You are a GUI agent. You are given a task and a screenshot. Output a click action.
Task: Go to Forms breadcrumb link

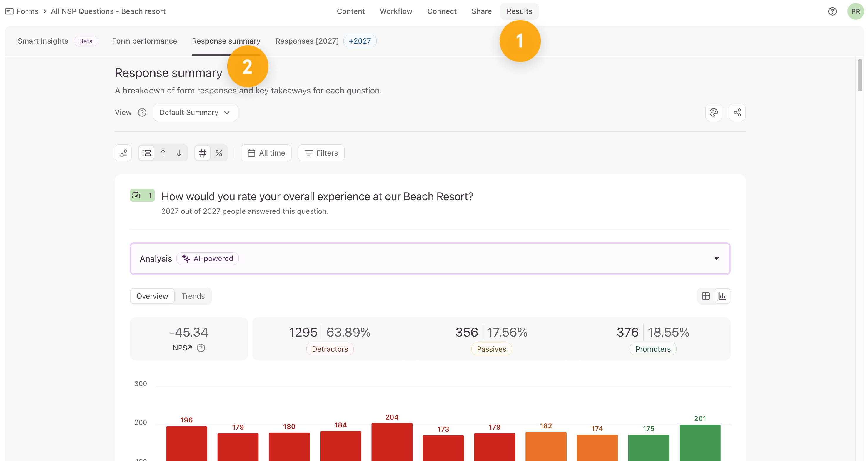click(x=27, y=11)
